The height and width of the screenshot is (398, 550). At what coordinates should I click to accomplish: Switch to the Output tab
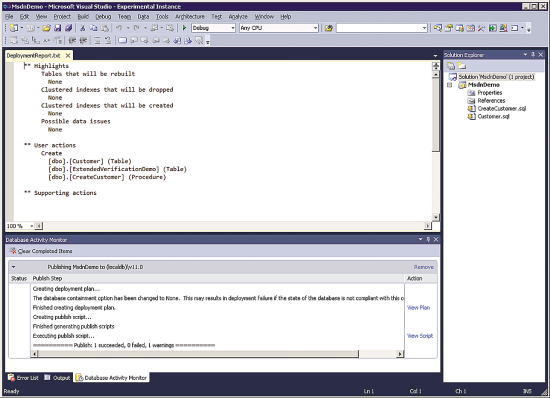tap(57, 378)
